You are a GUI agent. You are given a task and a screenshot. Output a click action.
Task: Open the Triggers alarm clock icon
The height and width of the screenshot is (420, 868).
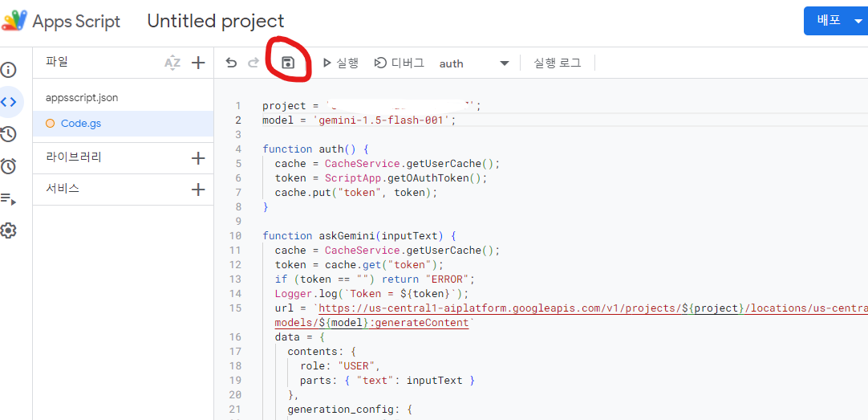tap(8, 165)
